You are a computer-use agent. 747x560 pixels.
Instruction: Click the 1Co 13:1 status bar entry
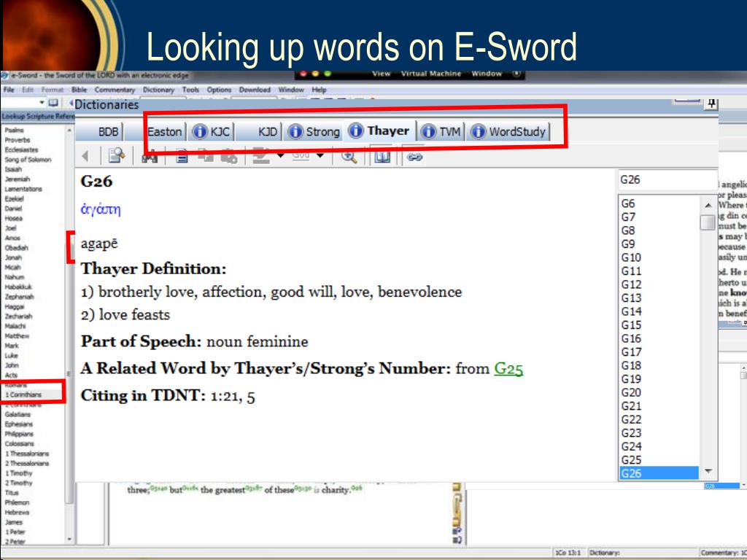(x=568, y=553)
